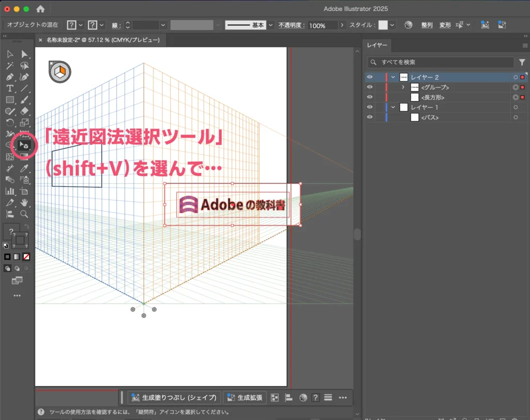Image resolution: width=530 pixels, height=420 pixels.
Task: Click the black fill color swatch
Action: click(x=7, y=256)
